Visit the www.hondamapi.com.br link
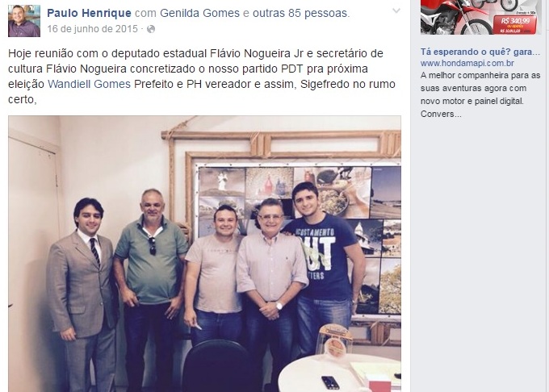The width and height of the screenshot is (549, 392). pos(467,63)
